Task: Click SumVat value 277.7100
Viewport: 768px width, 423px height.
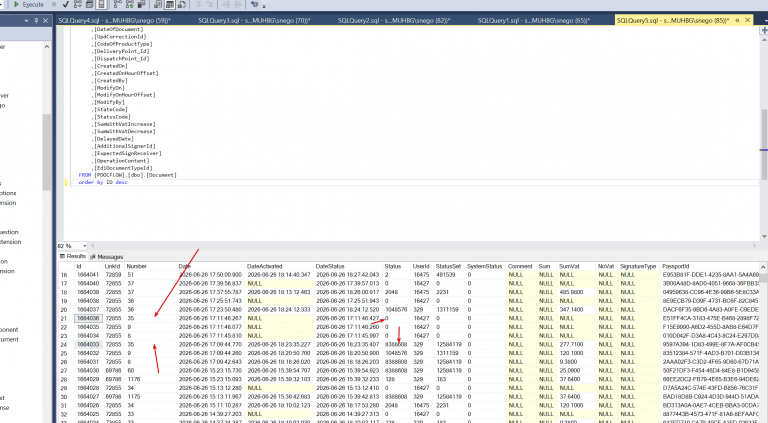Action: coord(571,344)
